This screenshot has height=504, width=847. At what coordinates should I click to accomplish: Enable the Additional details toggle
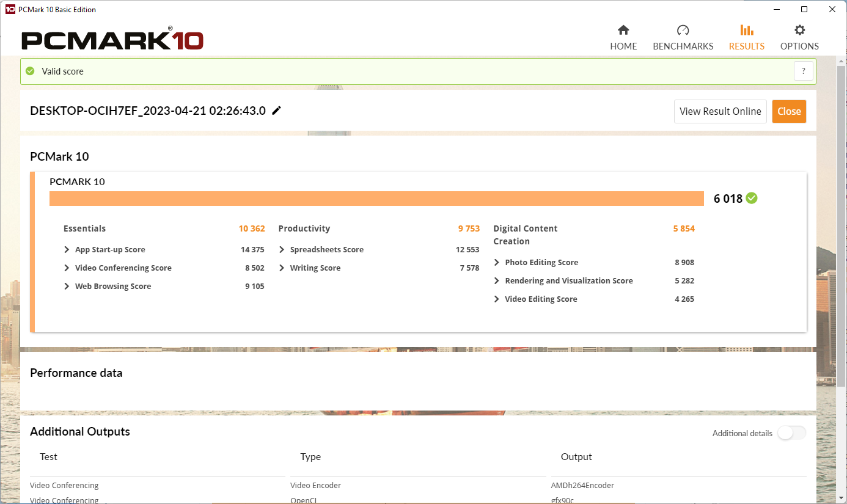pyautogui.click(x=791, y=433)
